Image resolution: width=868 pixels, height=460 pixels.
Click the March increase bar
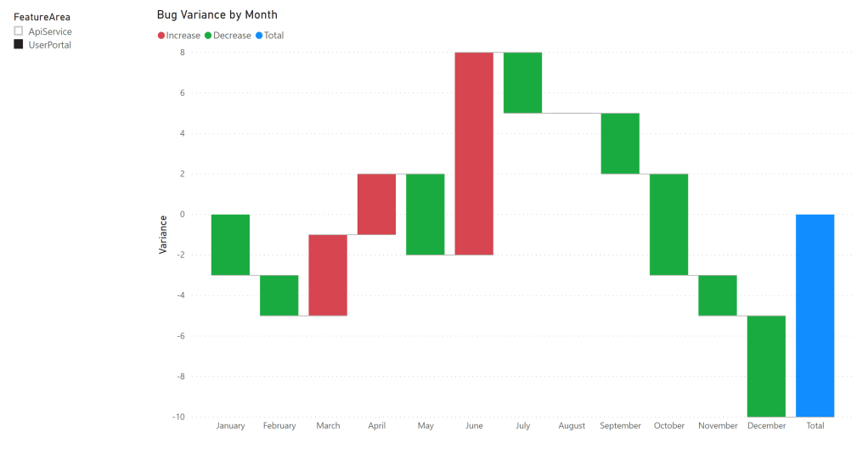tap(328, 275)
